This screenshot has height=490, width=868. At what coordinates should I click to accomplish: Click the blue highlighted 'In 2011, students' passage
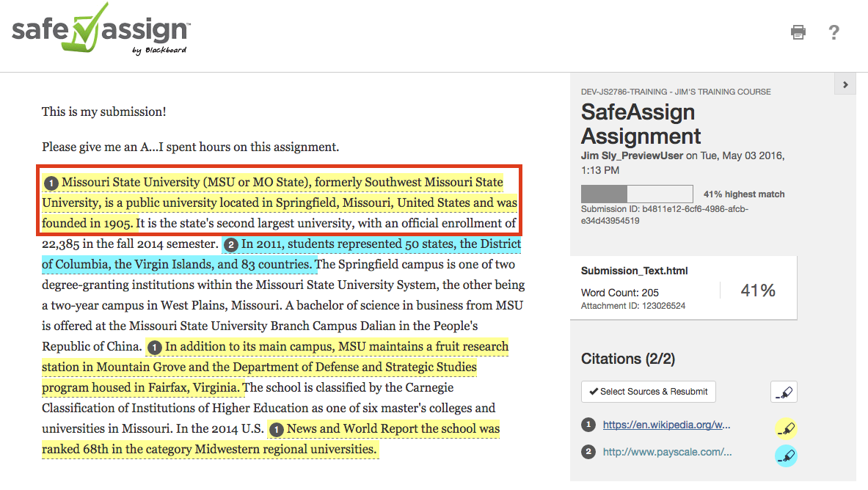(x=382, y=244)
